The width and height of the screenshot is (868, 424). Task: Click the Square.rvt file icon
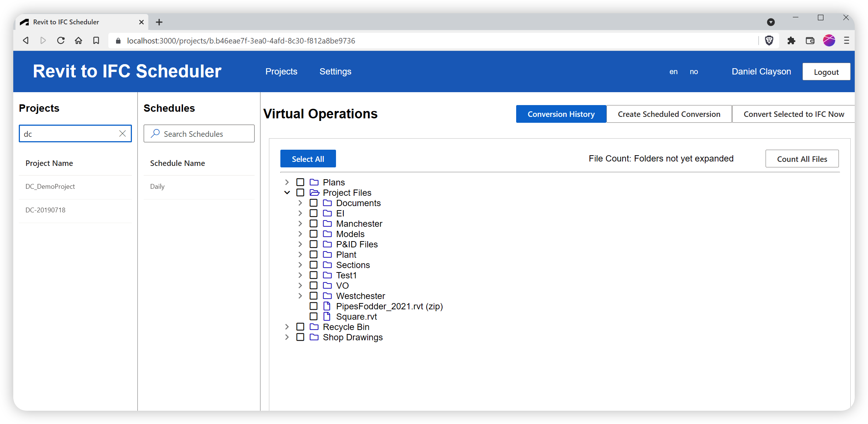(x=327, y=316)
